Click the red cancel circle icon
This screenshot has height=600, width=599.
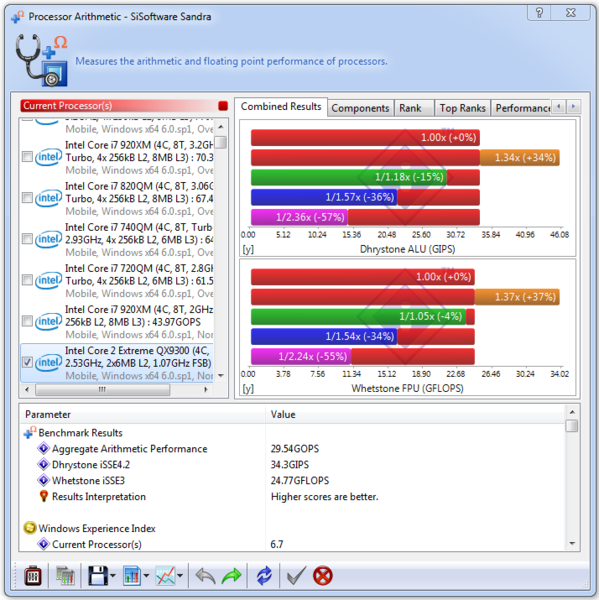coord(323,576)
